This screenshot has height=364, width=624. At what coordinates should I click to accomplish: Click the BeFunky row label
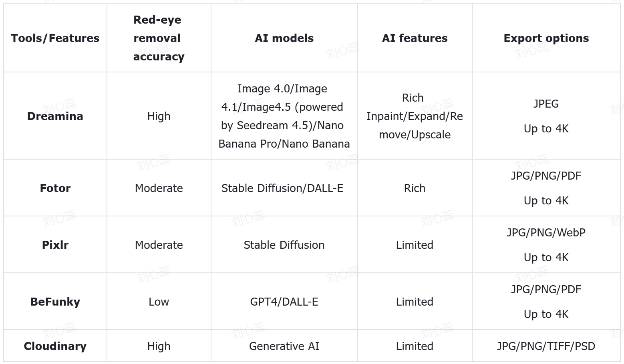[55, 302]
